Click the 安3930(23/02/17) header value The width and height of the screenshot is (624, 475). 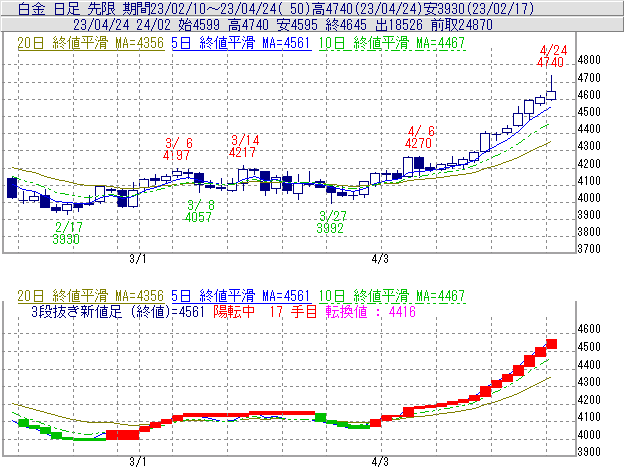478,9
